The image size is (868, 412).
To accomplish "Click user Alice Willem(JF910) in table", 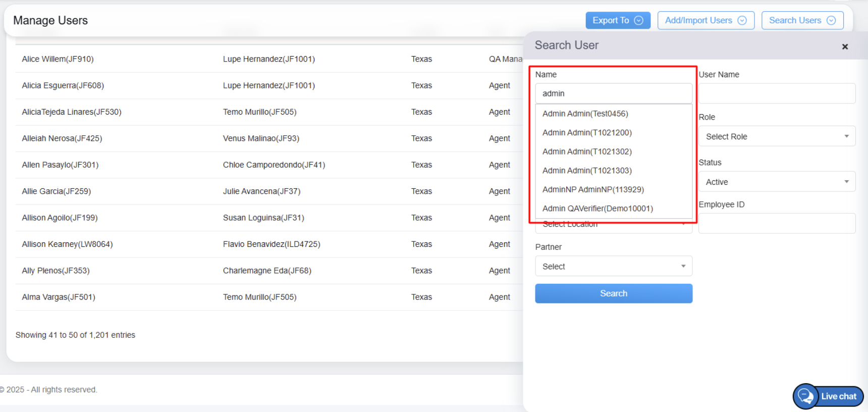I will [58, 59].
